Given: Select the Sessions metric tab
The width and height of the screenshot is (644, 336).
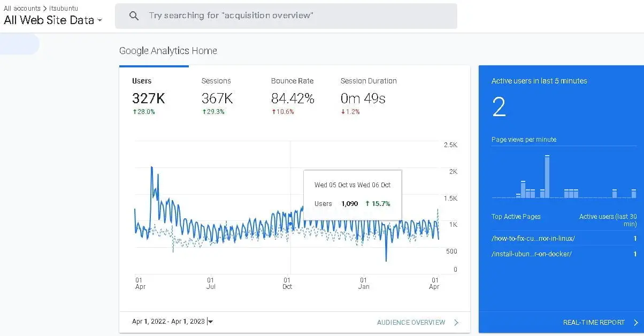Looking at the screenshot, I should (224, 96).
